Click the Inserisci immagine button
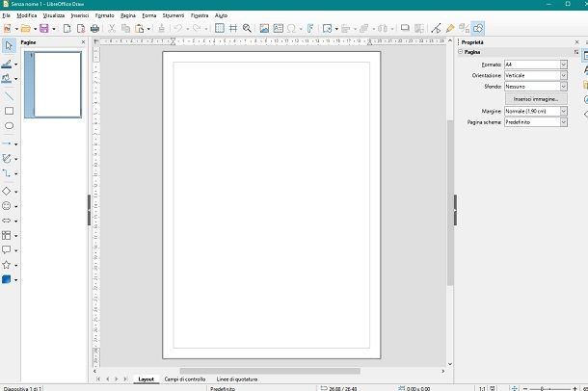Viewport: 588px width, 391px height. [535, 98]
